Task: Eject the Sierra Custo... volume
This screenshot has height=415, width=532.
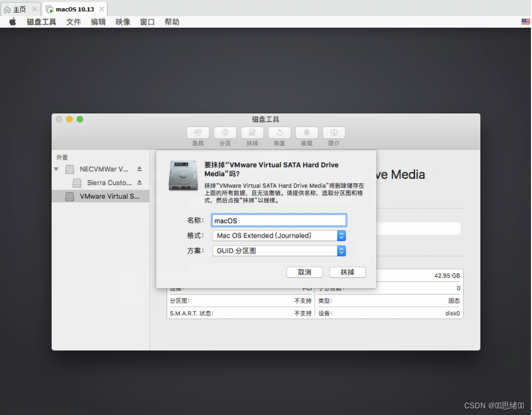Action: pos(139,182)
